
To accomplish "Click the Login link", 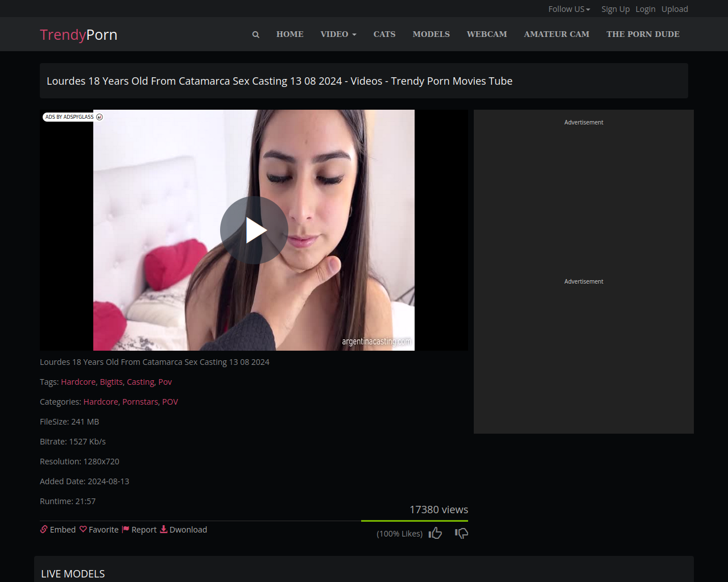I will [x=645, y=9].
